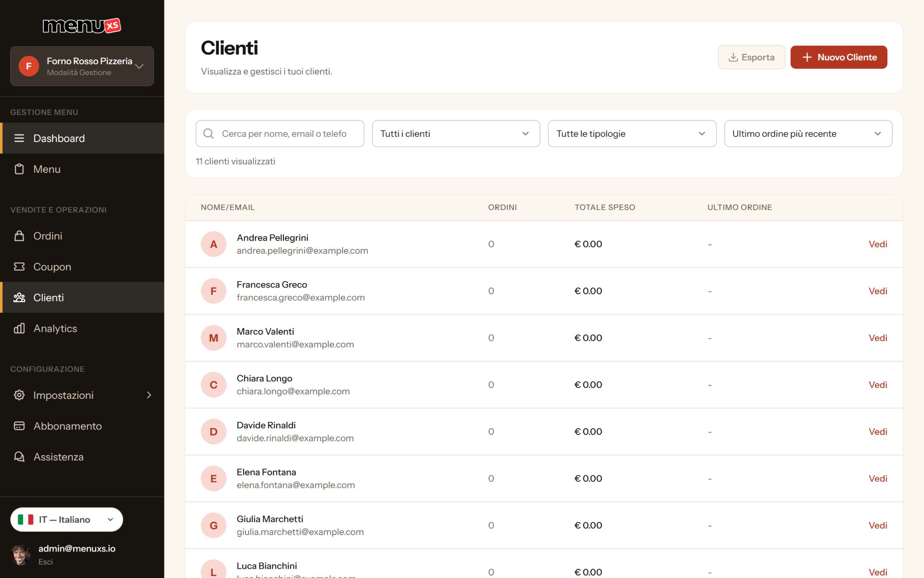Open the Forno Rosso Pizzeria switcher
This screenshot has height=578, width=924.
pos(82,66)
